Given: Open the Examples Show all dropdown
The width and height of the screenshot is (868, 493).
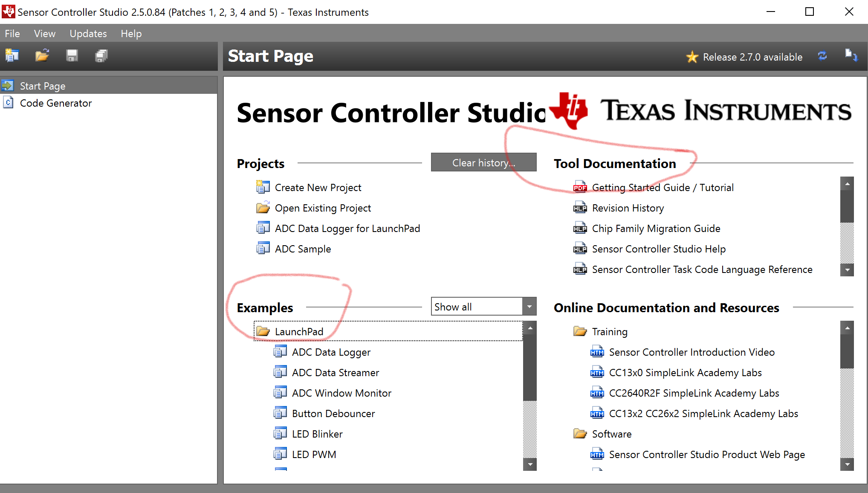Looking at the screenshot, I should 529,307.
